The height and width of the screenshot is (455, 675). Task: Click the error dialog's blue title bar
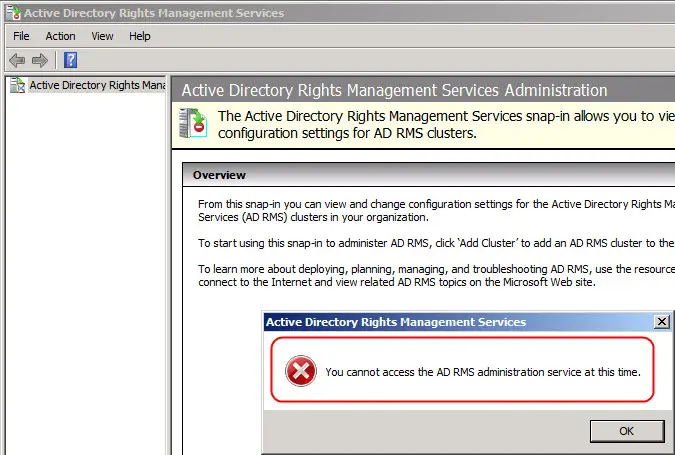pos(458,322)
